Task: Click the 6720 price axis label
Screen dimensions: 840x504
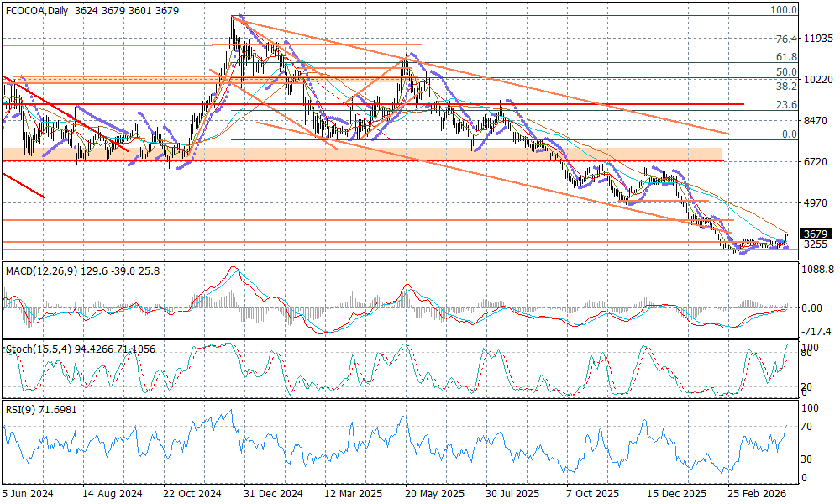Action: coord(816,161)
